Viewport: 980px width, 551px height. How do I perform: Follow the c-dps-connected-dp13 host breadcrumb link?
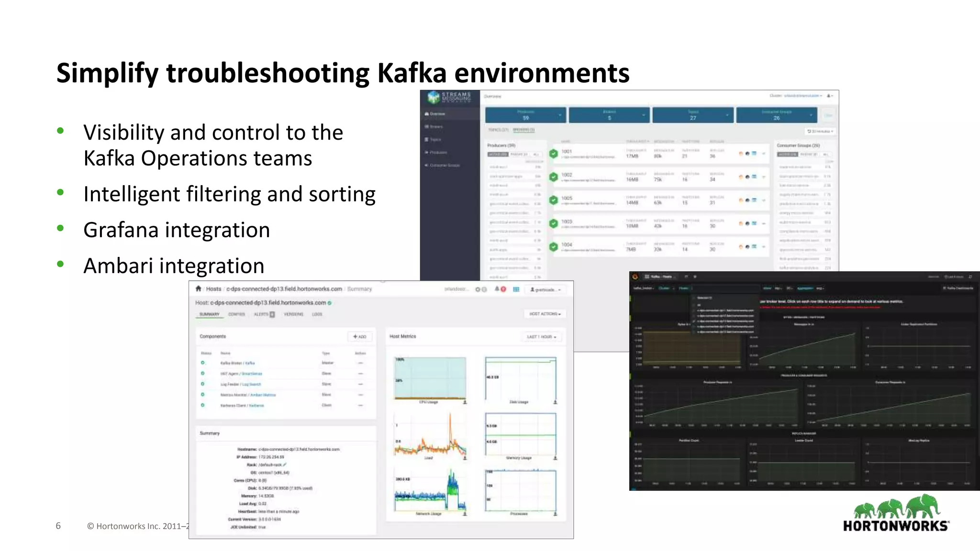284,289
